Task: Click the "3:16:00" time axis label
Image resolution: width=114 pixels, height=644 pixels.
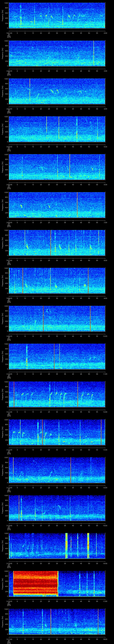Action: [x=9, y=601]
